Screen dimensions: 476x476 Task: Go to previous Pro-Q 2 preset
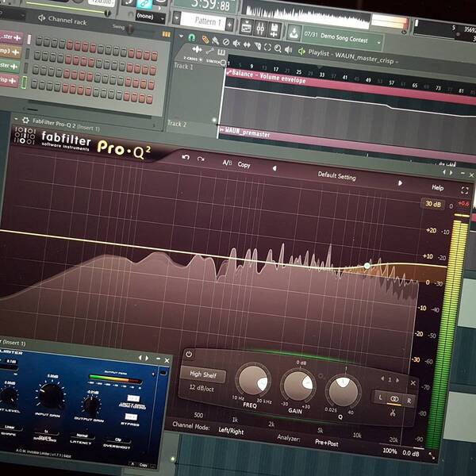click(x=274, y=168)
